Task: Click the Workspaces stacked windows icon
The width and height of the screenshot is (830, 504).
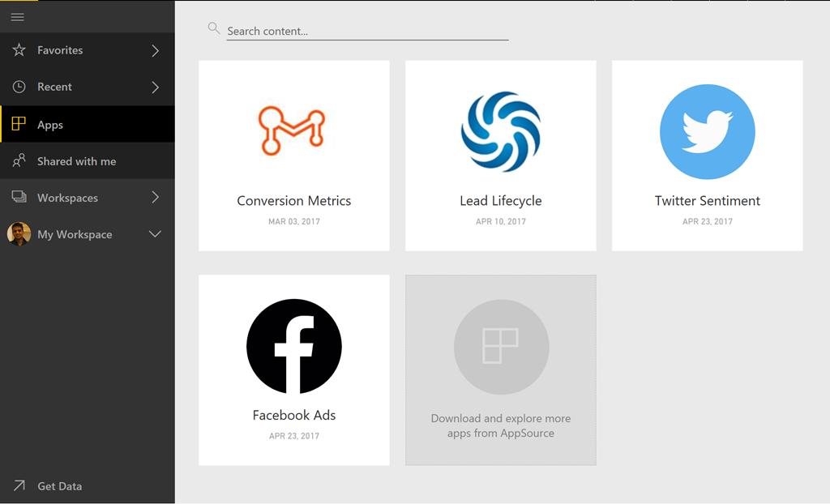Action: click(x=19, y=197)
